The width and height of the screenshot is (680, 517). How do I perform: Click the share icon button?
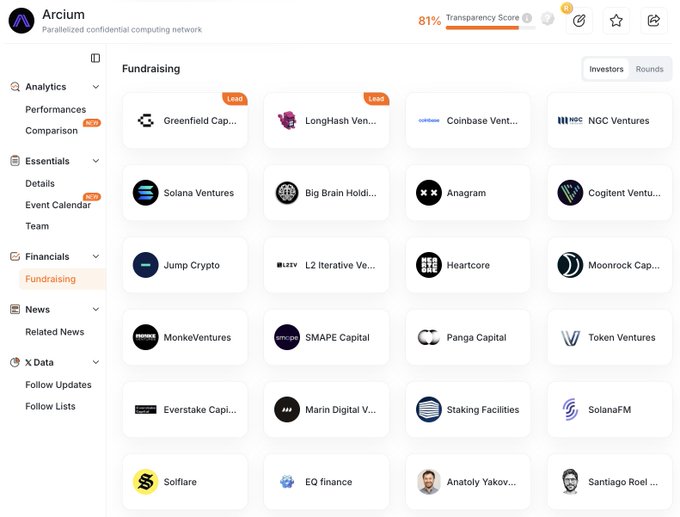(x=653, y=20)
